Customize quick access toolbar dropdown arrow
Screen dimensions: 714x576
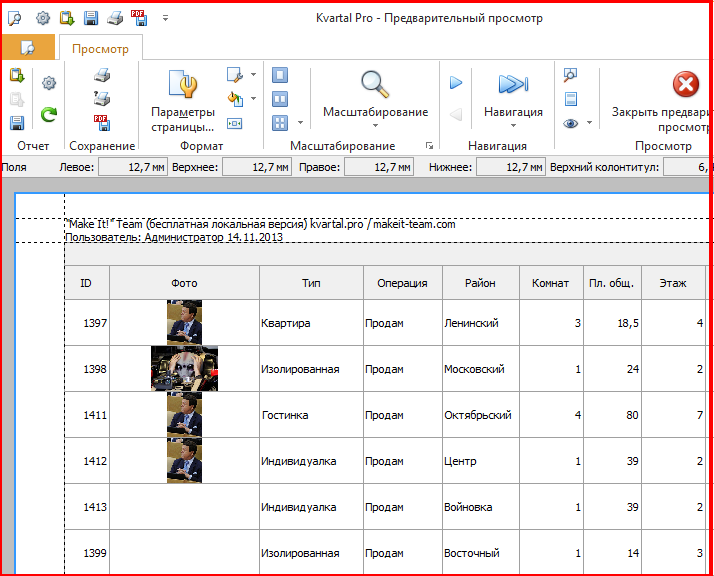point(165,18)
